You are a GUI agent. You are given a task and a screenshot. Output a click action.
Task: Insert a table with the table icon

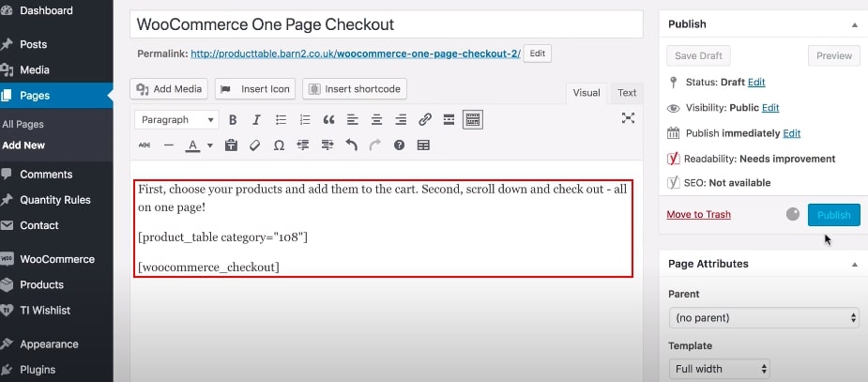(423, 145)
